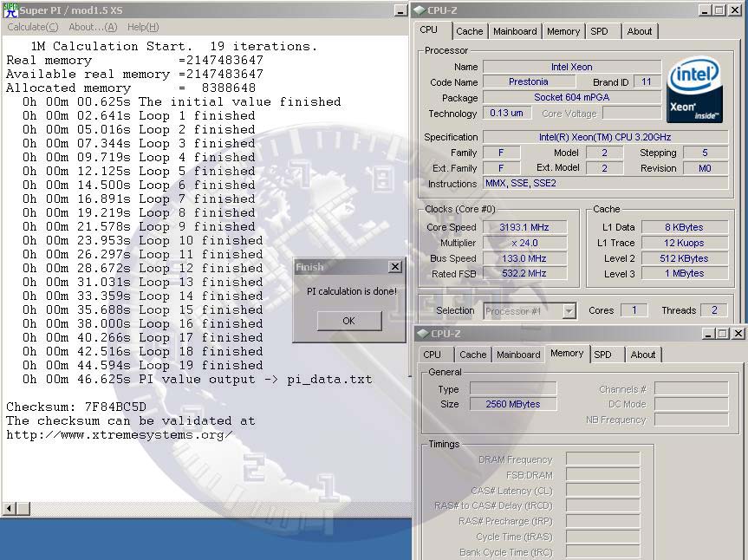Click the Name field Intel Xeon
748x560 pixels.
pos(572,68)
